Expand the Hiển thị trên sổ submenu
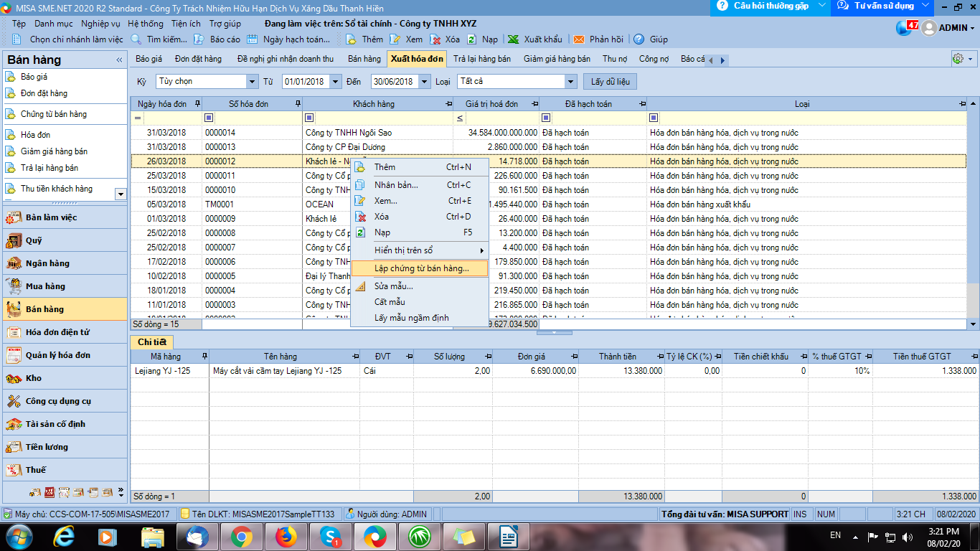 (420, 250)
